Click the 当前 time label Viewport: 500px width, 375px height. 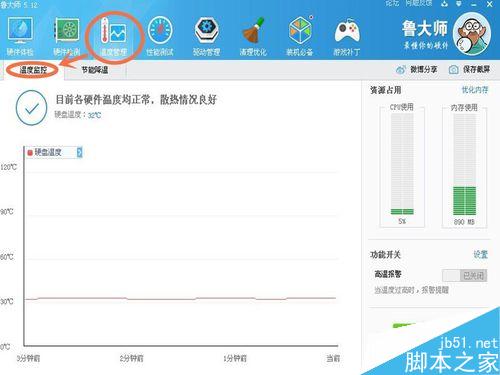(333, 358)
